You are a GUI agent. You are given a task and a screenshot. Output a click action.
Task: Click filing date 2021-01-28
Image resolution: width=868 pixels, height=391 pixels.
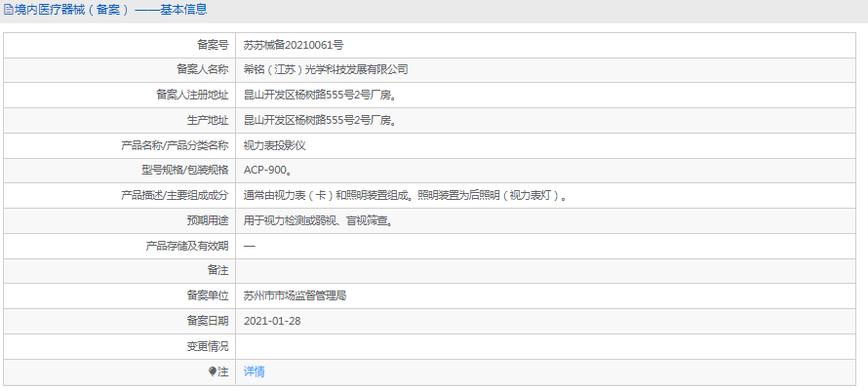coord(272,321)
